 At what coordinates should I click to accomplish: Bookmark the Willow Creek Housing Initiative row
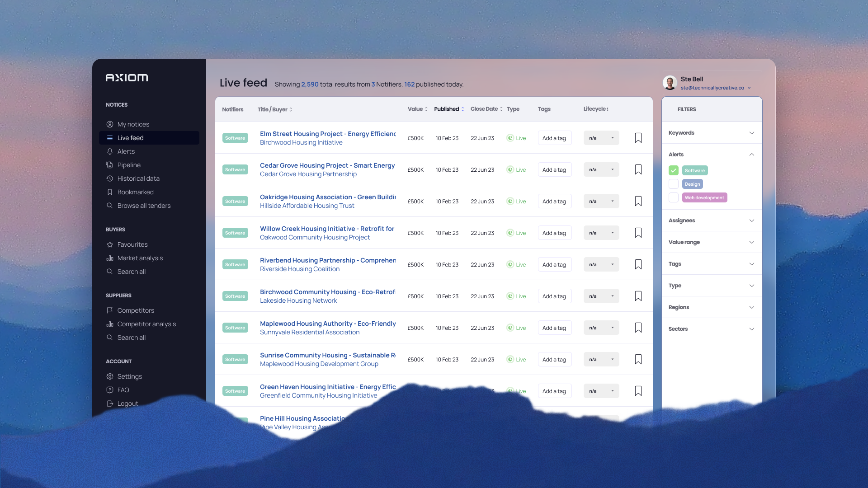click(x=638, y=233)
